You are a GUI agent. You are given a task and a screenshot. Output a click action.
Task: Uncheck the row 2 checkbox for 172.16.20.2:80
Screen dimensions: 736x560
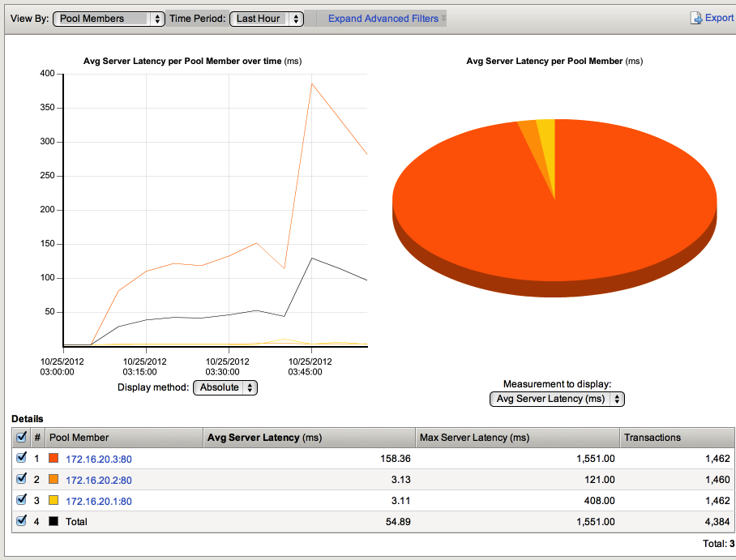pyautogui.click(x=22, y=480)
